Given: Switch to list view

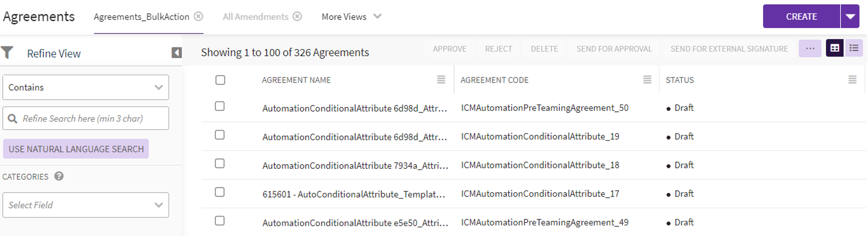Looking at the screenshot, I should tap(854, 48).
